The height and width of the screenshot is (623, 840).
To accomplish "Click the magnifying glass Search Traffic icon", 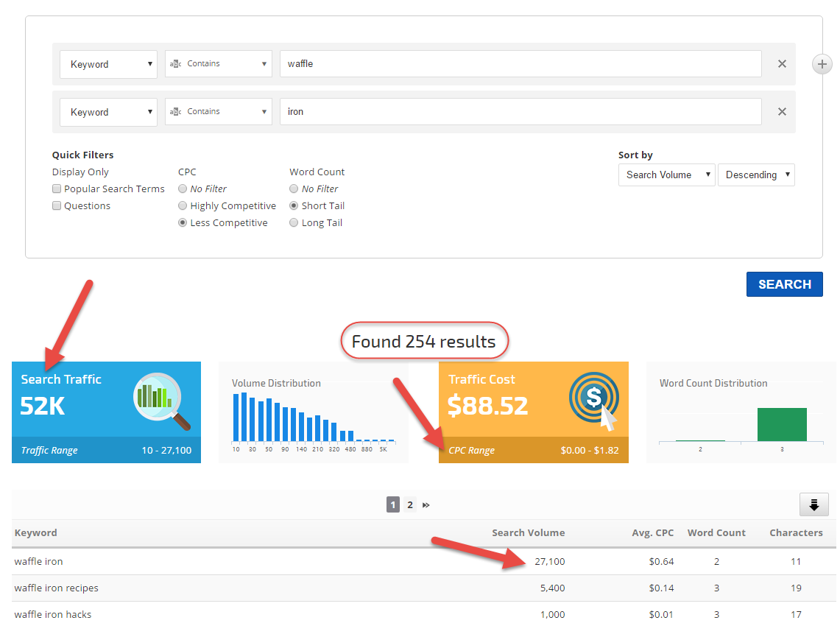I will pos(161,401).
